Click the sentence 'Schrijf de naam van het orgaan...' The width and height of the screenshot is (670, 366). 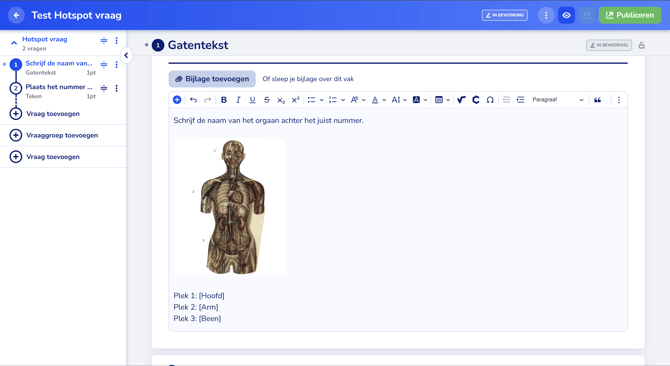click(268, 121)
